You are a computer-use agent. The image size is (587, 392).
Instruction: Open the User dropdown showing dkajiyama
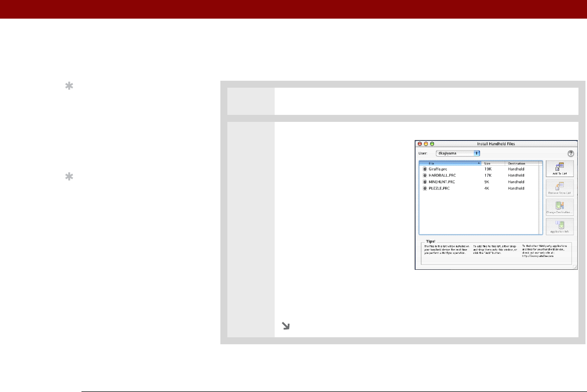(x=458, y=153)
